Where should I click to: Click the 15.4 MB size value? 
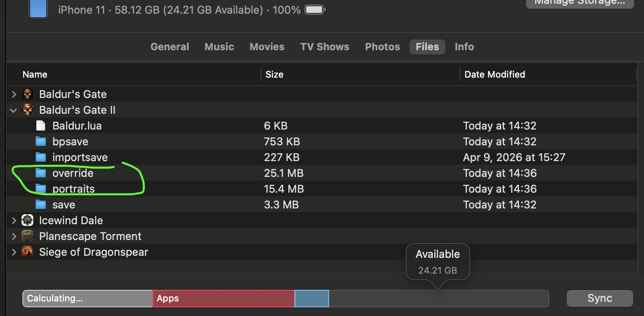point(284,189)
